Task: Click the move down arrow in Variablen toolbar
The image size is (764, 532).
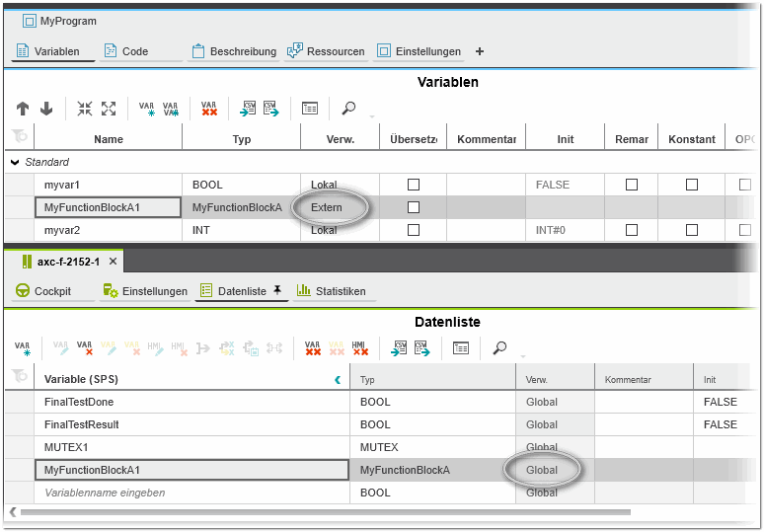Action: click(x=45, y=109)
